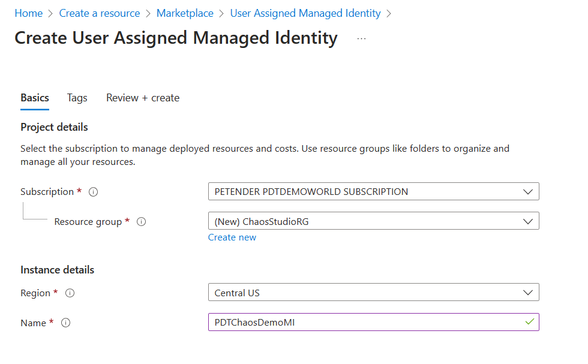Viewport: 588px width, 364px height.
Task: Click the Name field info icon
Action: tap(66, 323)
